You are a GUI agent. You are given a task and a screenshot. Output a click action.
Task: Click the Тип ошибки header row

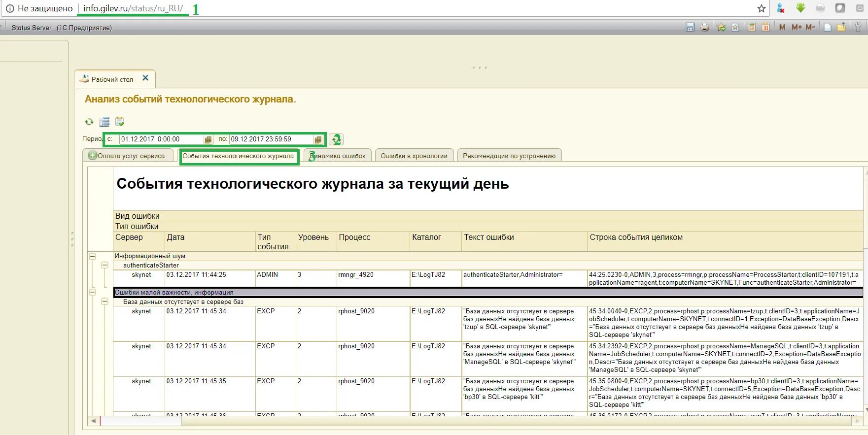click(x=488, y=226)
